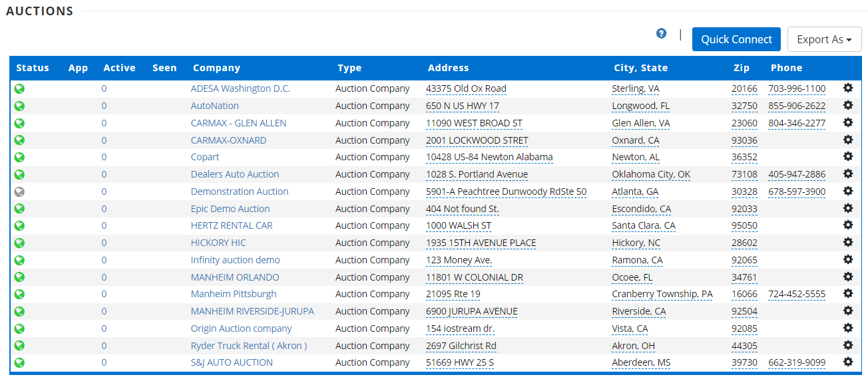Sort by the Active column header

[119, 68]
